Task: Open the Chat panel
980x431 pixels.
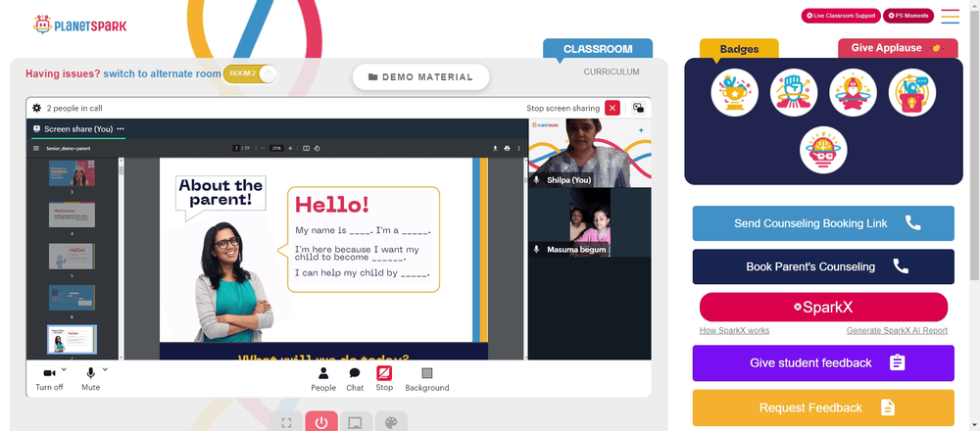Action: pyautogui.click(x=355, y=380)
